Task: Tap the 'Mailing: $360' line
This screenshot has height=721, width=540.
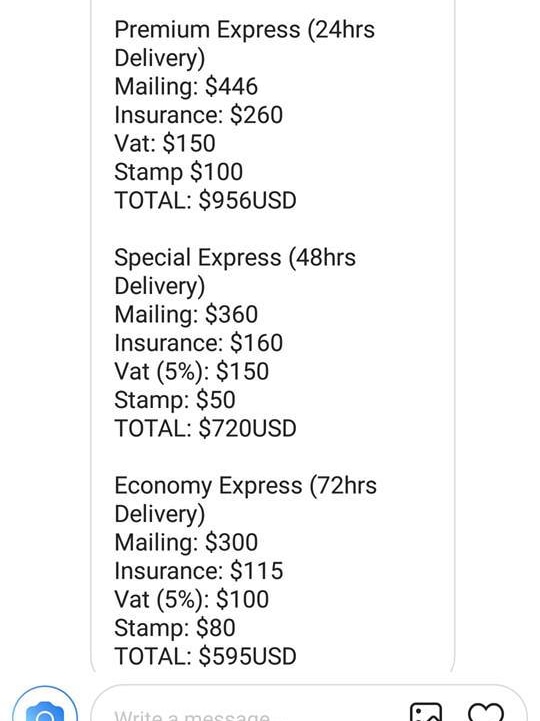Action: 186,315
